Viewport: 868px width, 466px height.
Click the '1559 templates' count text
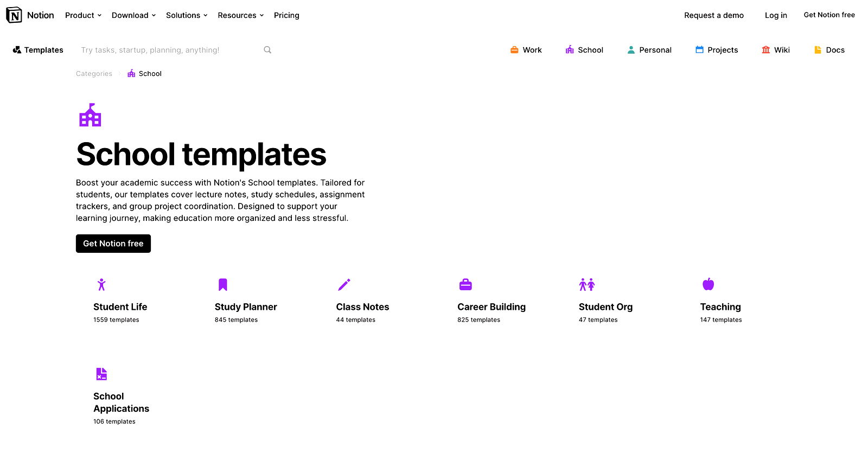click(x=116, y=320)
